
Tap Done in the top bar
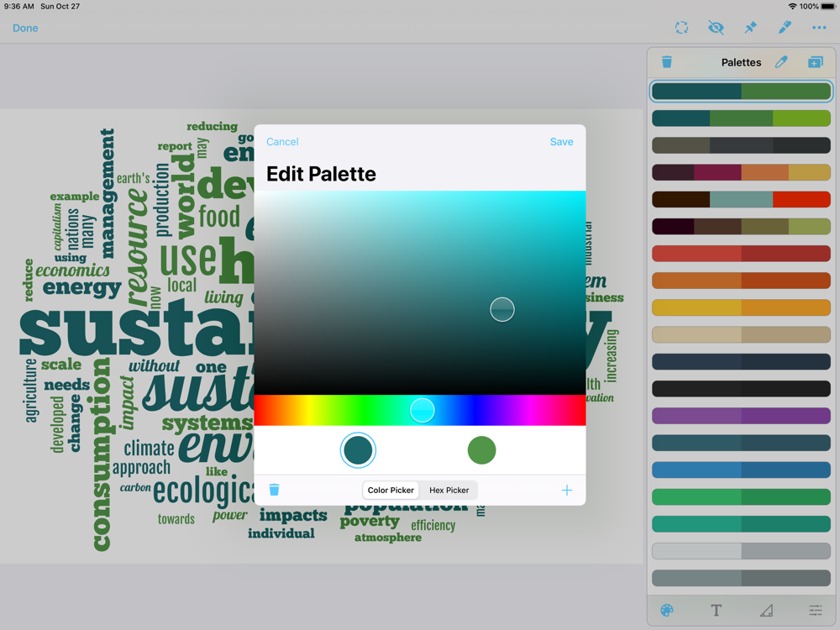pos(25,28)
